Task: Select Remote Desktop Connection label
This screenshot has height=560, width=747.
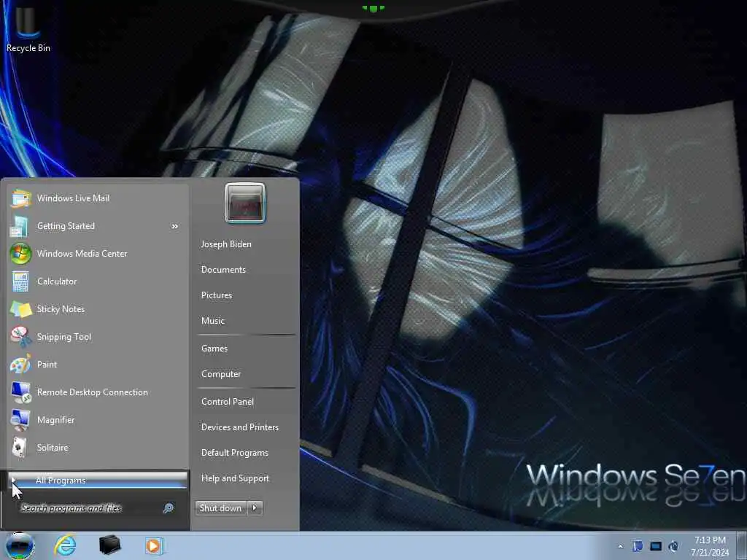Action: (x=93, y=392)
